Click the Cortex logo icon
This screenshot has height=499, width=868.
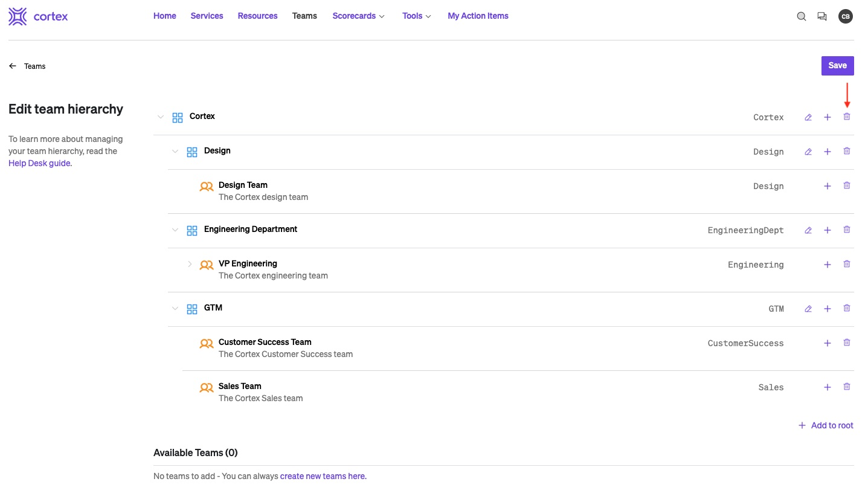[18, 16]
